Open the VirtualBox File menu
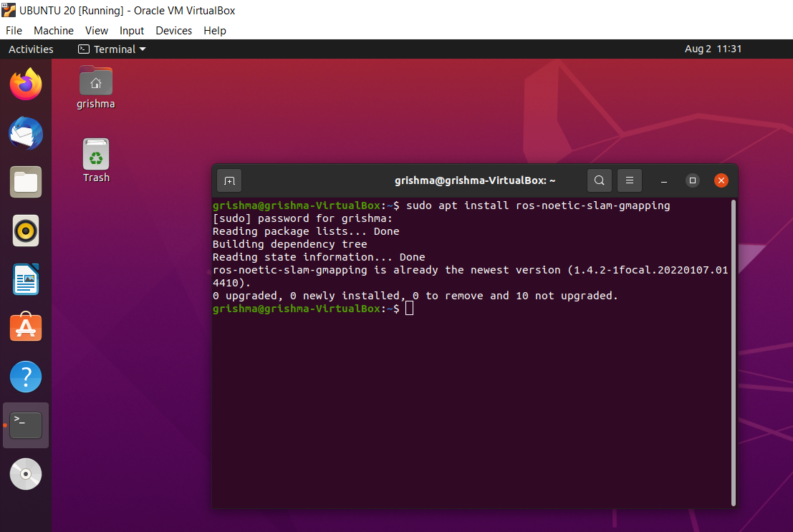Screen dimensions: 793x532 14,30
